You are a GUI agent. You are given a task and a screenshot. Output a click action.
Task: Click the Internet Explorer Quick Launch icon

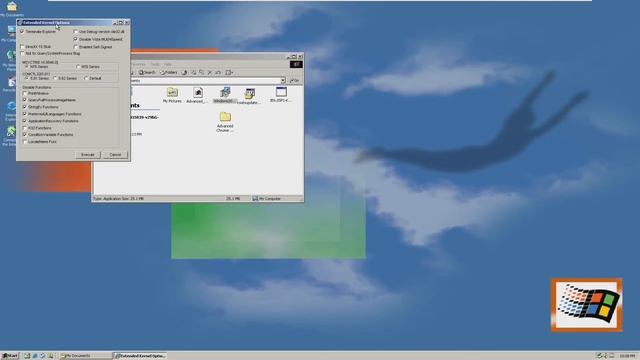tap(35, 356)
